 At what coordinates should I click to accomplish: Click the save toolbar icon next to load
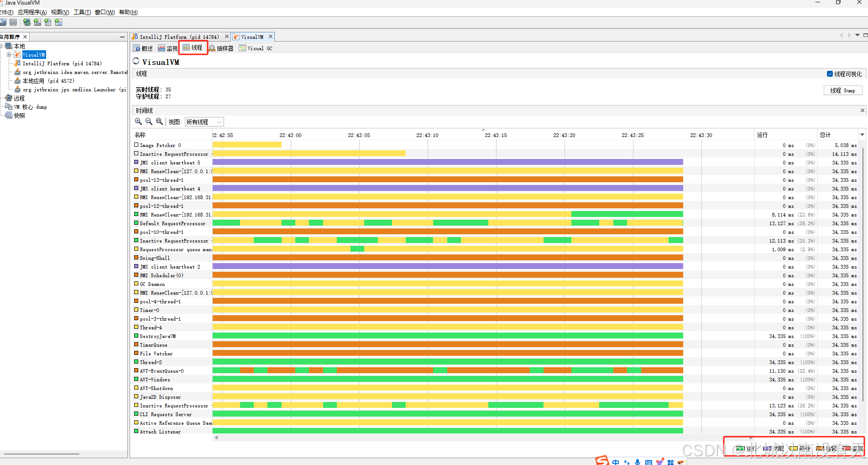coord(13,22)
